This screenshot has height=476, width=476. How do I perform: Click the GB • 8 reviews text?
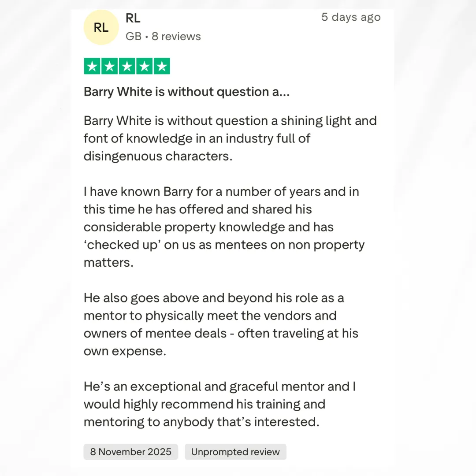point(163,36)
